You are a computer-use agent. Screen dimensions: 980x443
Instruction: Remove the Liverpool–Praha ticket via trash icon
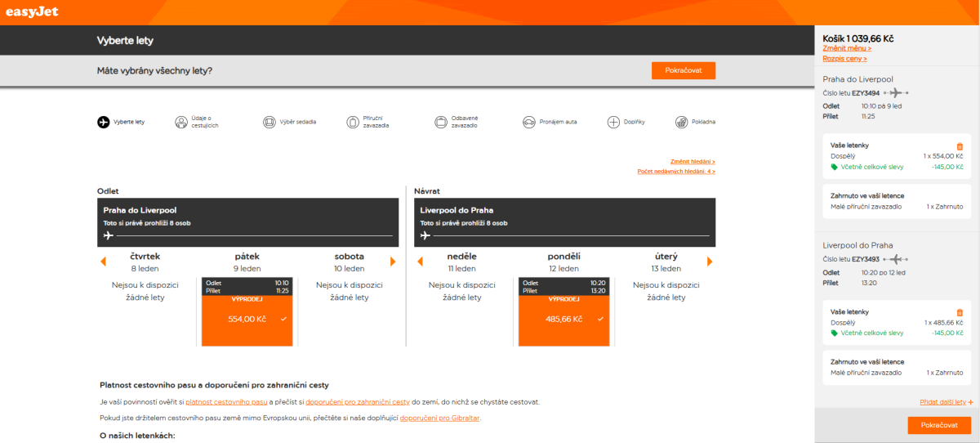pos(960,312)
